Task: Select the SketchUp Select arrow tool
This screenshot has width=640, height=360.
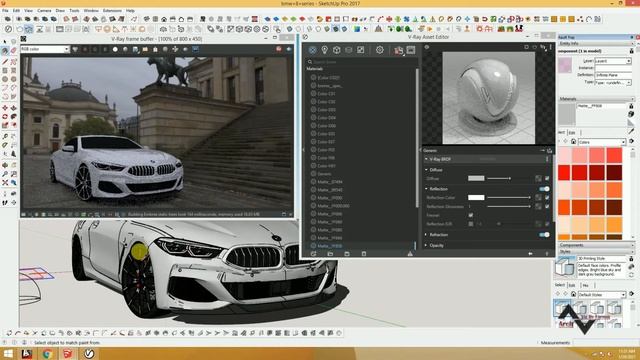Action: pyautogui.click(x=5, y=42)
